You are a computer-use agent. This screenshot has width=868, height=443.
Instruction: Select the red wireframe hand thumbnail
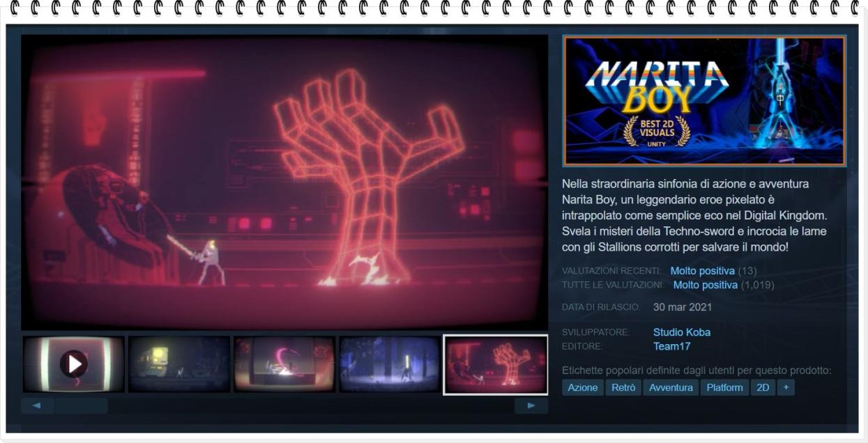tap(496, 364)
